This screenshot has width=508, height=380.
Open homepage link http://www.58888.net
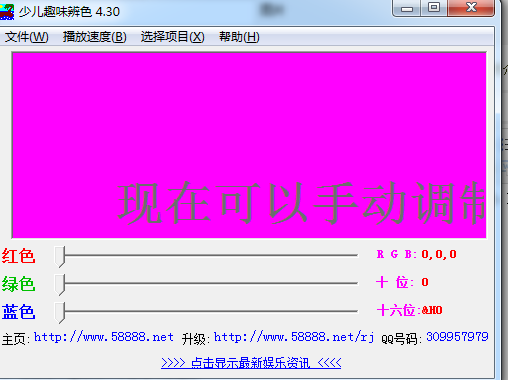(104, 337)
